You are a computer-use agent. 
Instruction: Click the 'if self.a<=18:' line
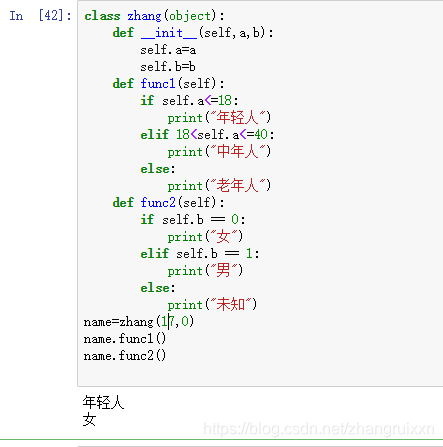189,101
